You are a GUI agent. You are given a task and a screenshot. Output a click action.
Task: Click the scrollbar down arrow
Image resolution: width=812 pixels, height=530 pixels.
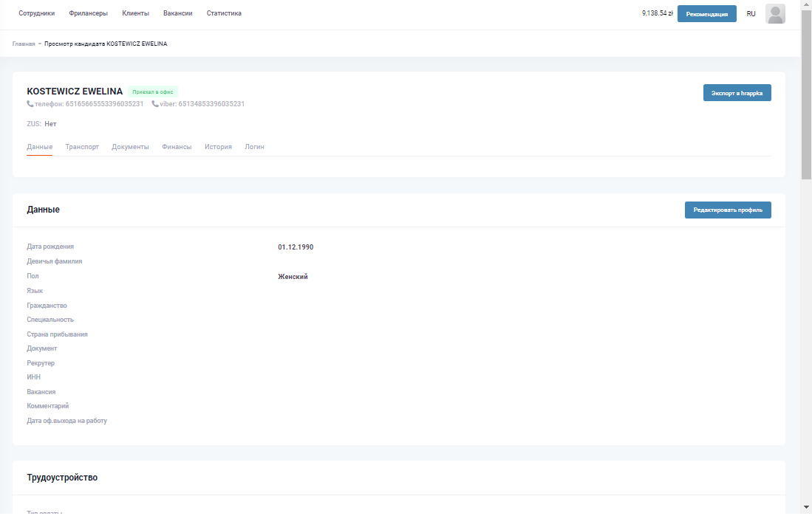point(806,508)
